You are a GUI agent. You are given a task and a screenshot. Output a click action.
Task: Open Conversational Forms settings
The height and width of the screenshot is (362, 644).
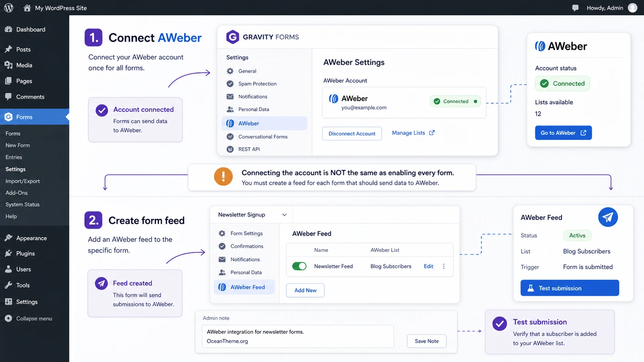(263, 137)
